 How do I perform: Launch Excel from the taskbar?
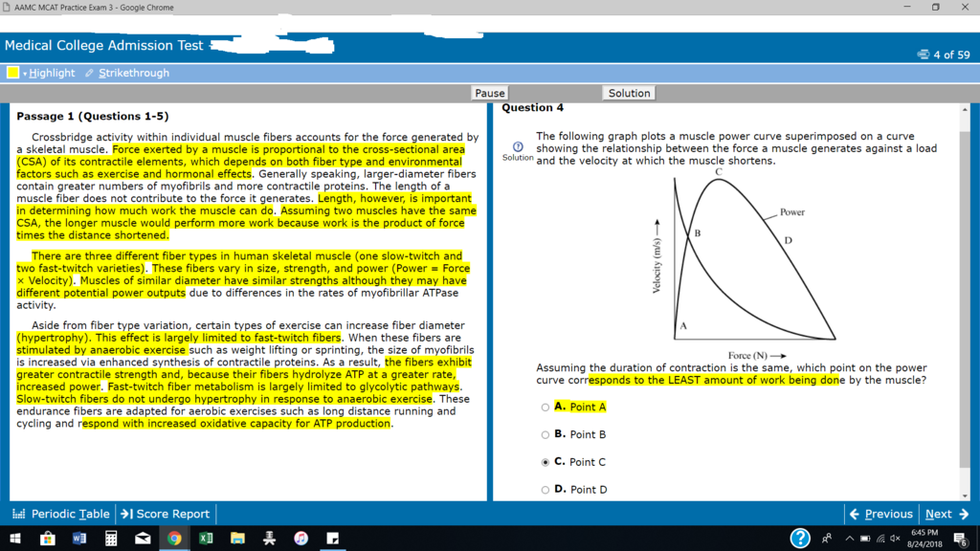[x=206, y=539]
